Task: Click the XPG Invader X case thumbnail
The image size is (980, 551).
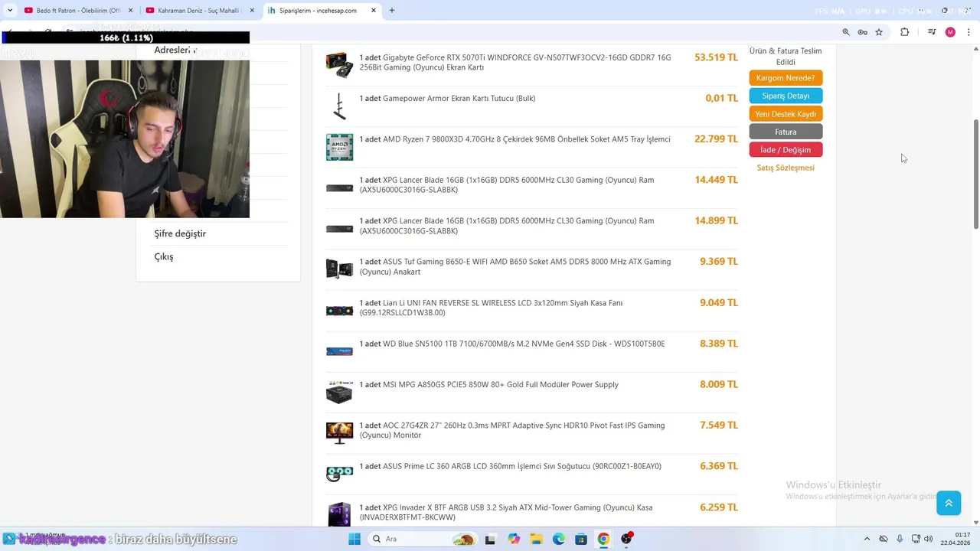Action: [339, 514]
